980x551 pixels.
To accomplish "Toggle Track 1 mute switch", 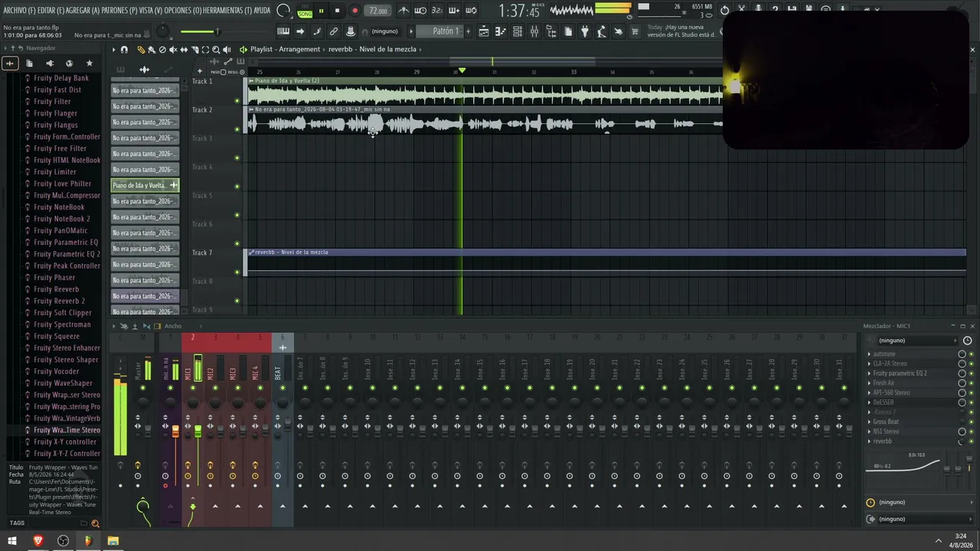I will (237, 101).
